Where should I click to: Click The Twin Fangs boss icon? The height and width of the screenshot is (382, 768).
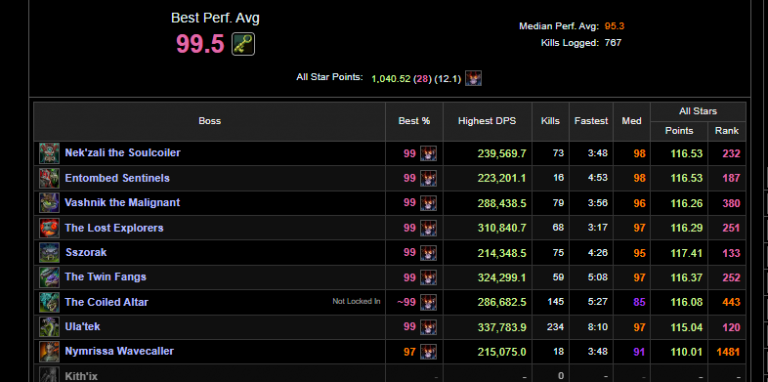(49, 277)
